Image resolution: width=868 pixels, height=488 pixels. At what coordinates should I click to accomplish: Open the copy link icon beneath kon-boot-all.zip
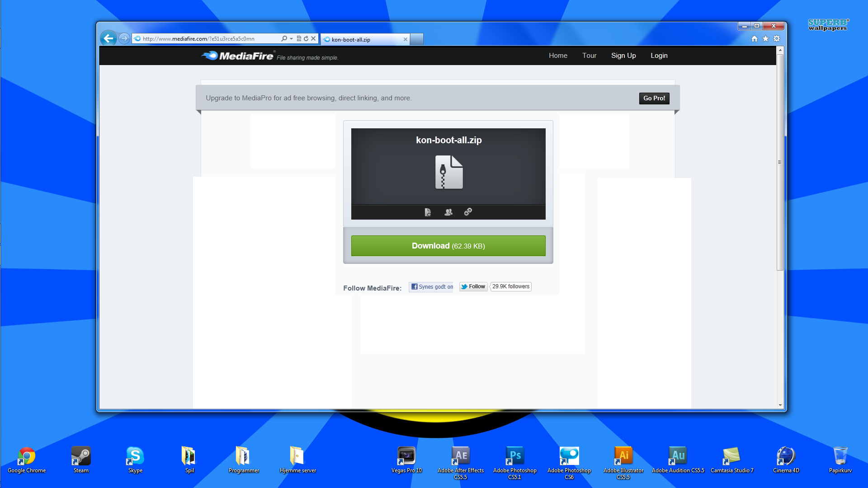[468, 212]
